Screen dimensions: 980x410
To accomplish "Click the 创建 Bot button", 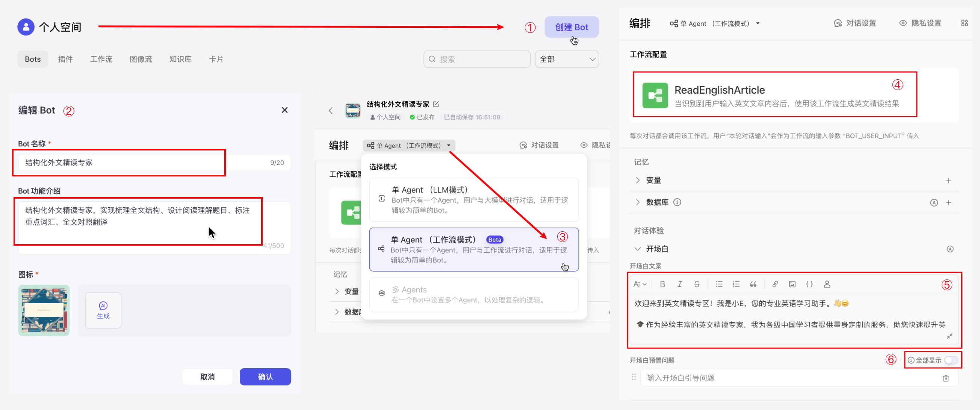I will [571, 27].
